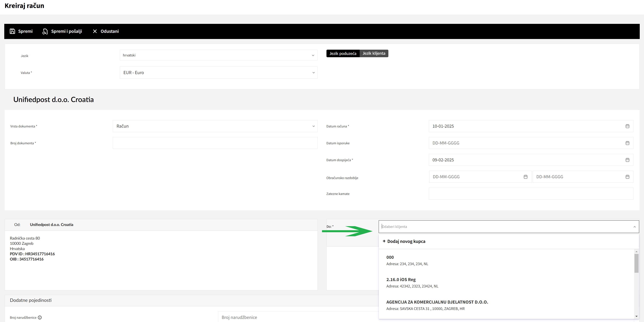Select Jezik klijenta toggle option
Screen dimensions: 644x322
click(x=374, y=54)
